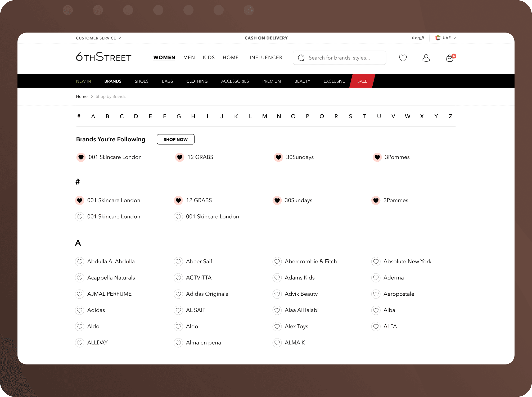This screenshot has width=532, height=397.
Task: Open the SHOES category menu
Action: (141, 81)
